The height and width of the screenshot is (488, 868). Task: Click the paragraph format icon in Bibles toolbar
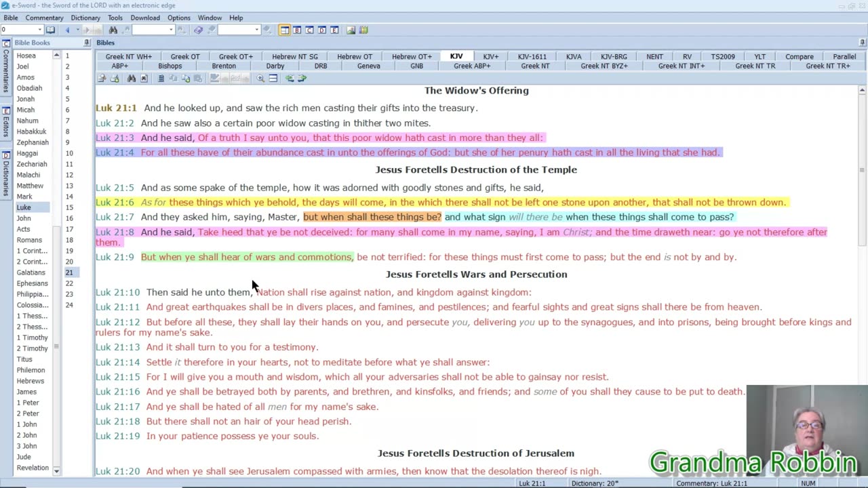(x=161, y=78)
